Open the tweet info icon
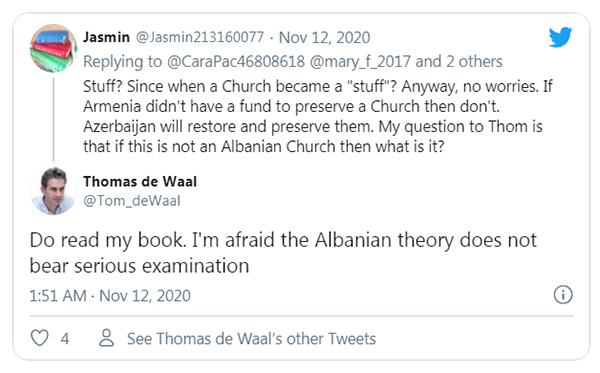600x373 pixels. 563,295
